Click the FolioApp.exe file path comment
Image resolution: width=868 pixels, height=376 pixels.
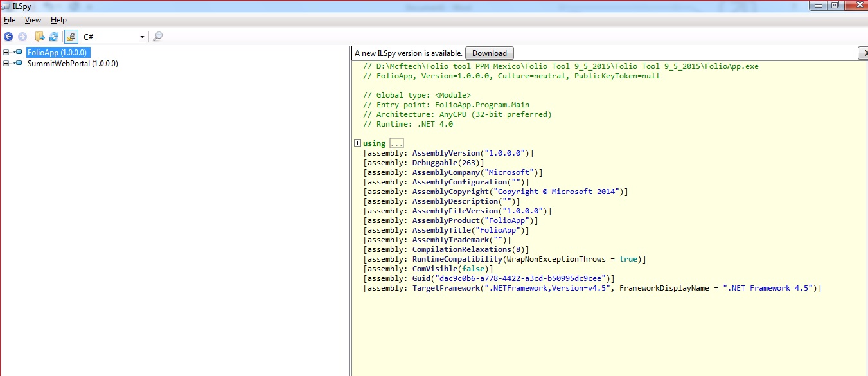point(561,66)
